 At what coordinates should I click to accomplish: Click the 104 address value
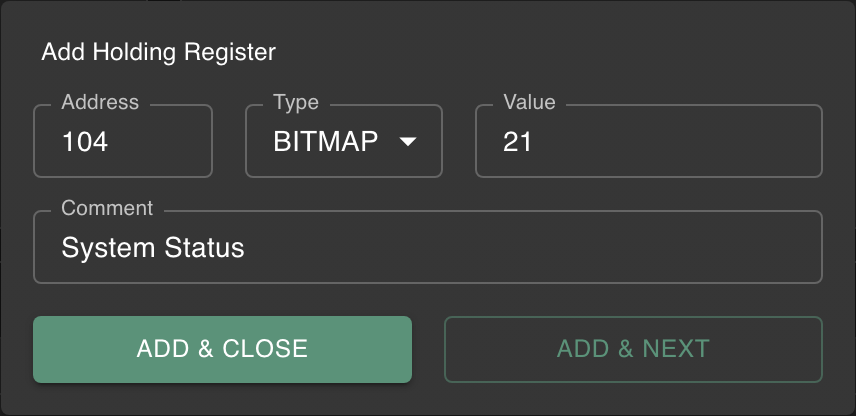coord(85,142)
